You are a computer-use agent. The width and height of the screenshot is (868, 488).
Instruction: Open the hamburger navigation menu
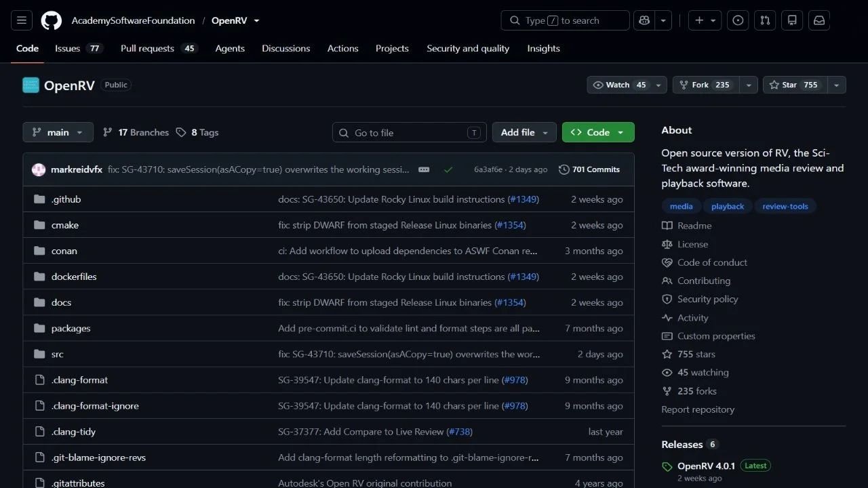point(21,20)
